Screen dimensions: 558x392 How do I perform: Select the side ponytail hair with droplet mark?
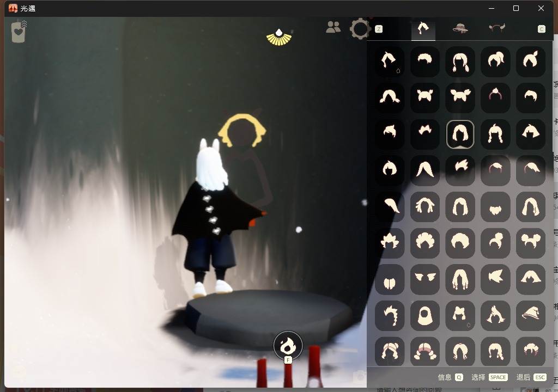(390, 61)
